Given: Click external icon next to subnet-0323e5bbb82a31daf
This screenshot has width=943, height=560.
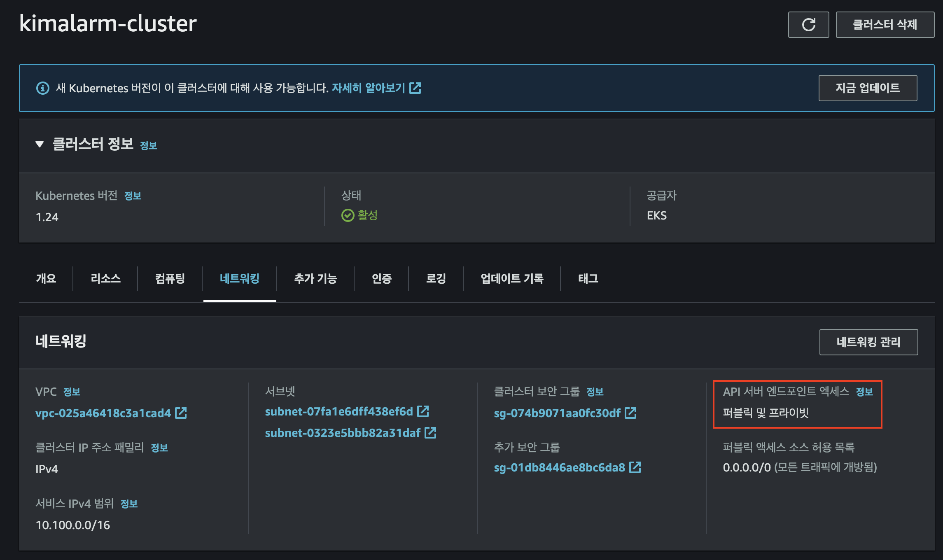Looking at the screenshot, I should pyautogui.click(x=430, y=433).
